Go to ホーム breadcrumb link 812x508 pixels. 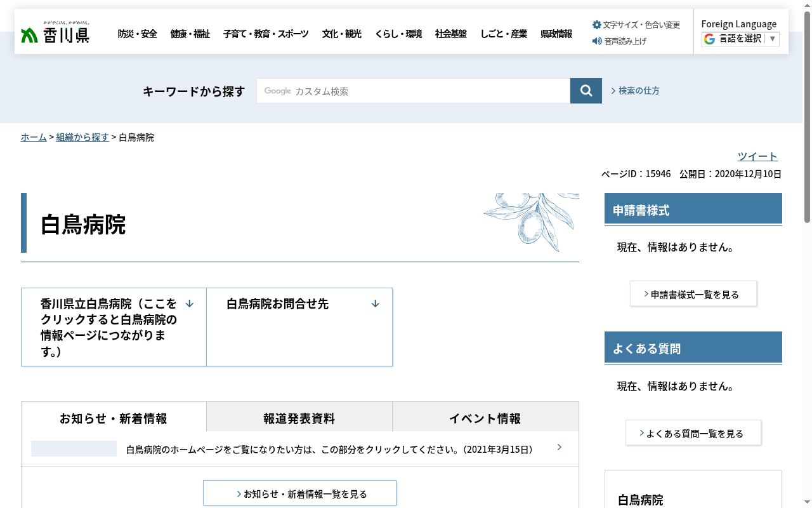tap(34, 137)
